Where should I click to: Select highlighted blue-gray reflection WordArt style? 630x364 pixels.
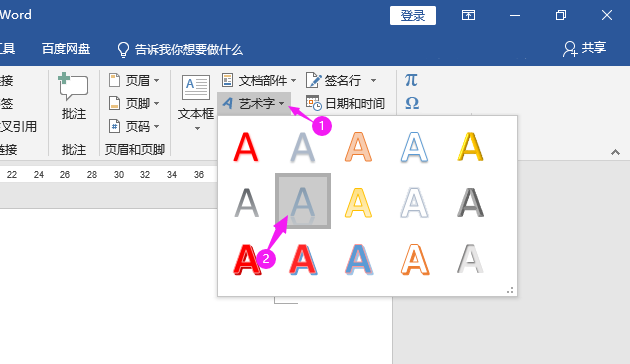pyautogui.click(x=303, y=201)
